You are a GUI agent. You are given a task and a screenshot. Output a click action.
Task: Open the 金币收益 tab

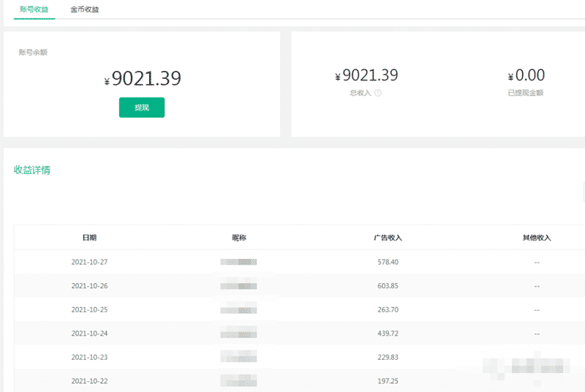pos(85,10)
